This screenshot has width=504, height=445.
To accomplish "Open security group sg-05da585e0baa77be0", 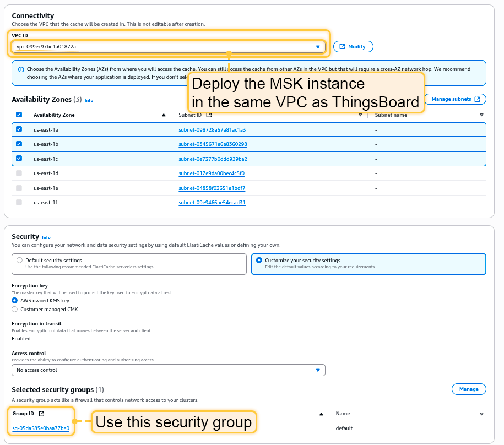I will [41, 428].
